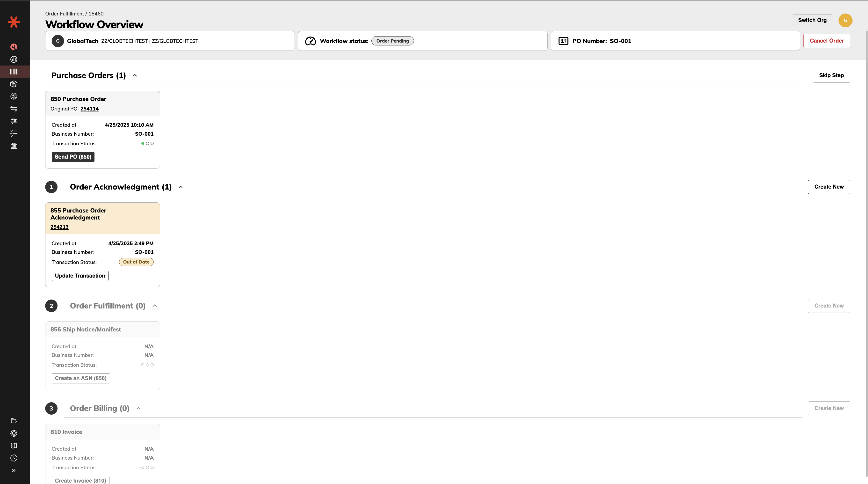Collapse the Order Fulfillment section
The width and height of the screenshot is (868, 484).
point(155,306)
